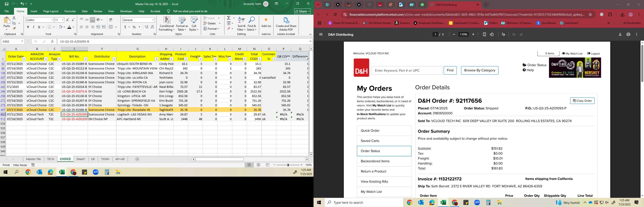The height and width of the screenshot is (207, 644).
Task: Click the Page Layout view icon in status bar
Action: (258, 165)
